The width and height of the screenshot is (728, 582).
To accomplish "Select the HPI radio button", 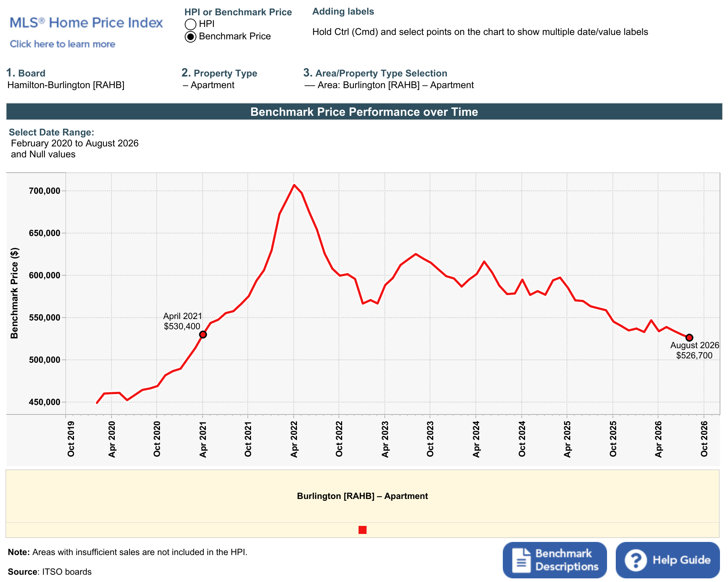I will coord(191,24).
